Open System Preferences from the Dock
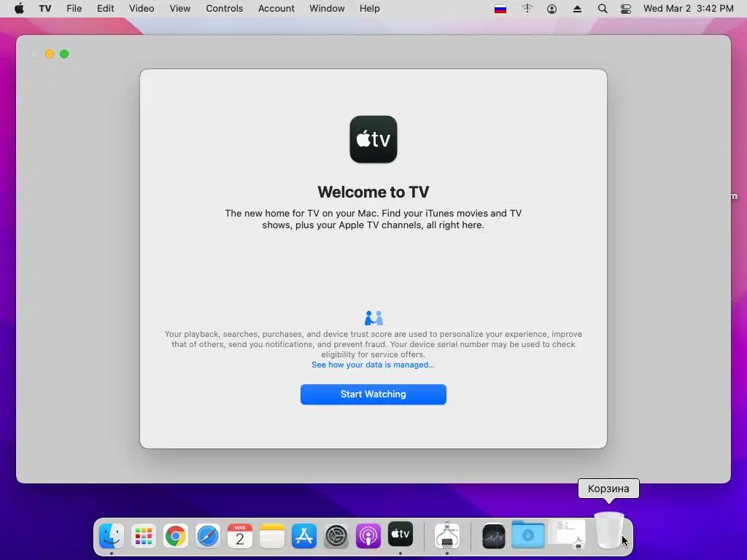Screen dimensions: 747x560 336,536
